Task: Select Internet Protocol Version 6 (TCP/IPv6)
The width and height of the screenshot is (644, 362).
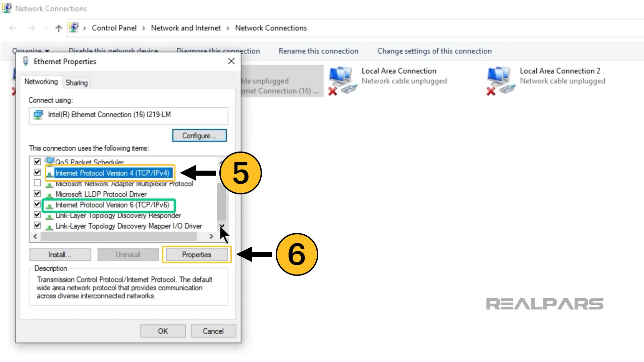Action: point(112,205)
